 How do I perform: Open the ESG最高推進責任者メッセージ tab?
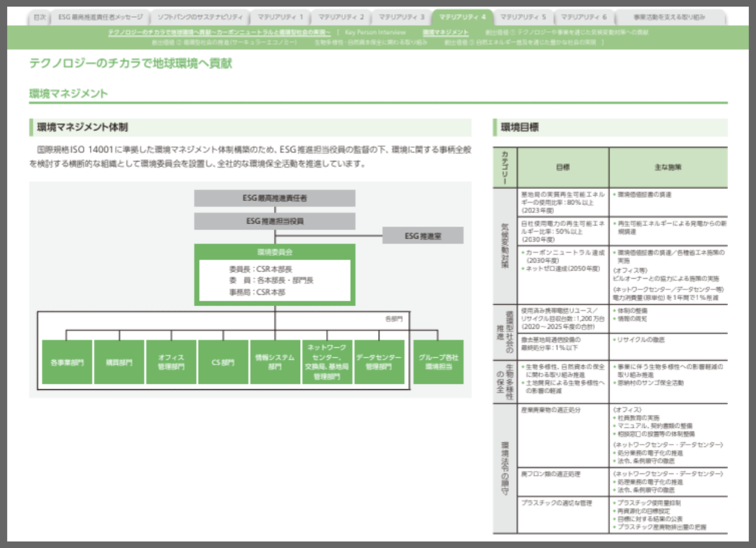click(x=101, y=17)
